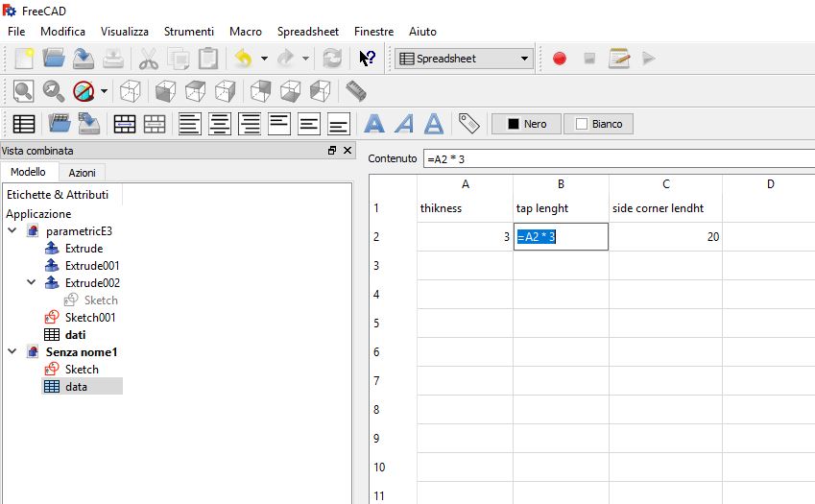
Task: Click the Redo arrow icon
Action: point(285,59)
